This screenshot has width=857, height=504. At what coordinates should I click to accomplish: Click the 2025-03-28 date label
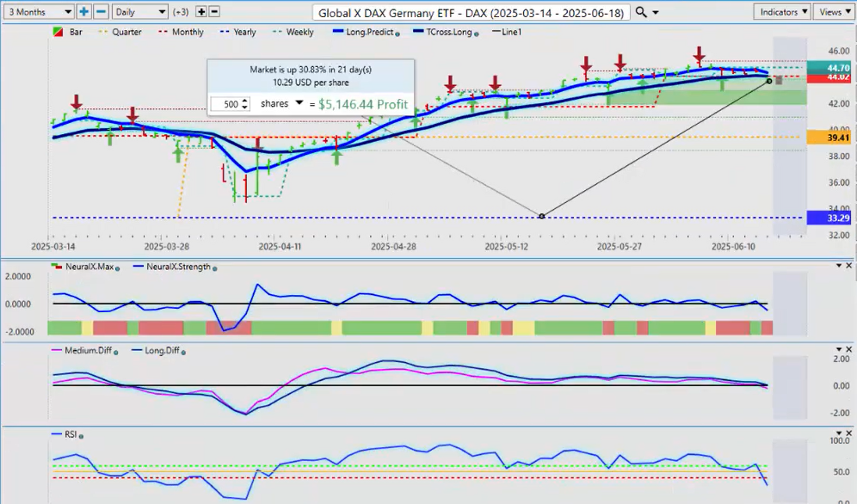point(166,247)
